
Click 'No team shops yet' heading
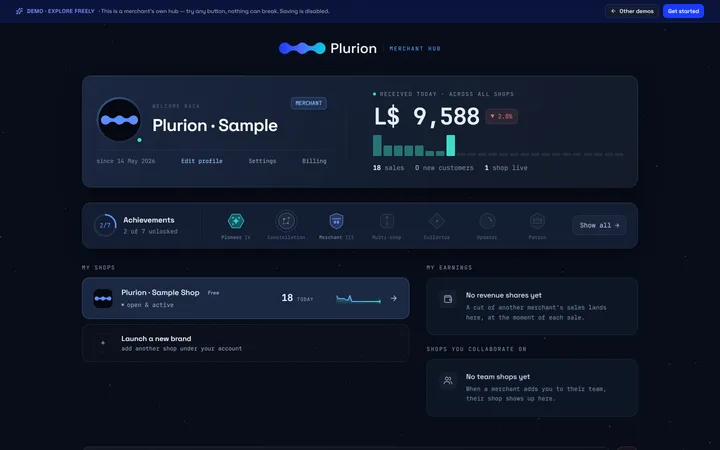[x=498, y=377]
